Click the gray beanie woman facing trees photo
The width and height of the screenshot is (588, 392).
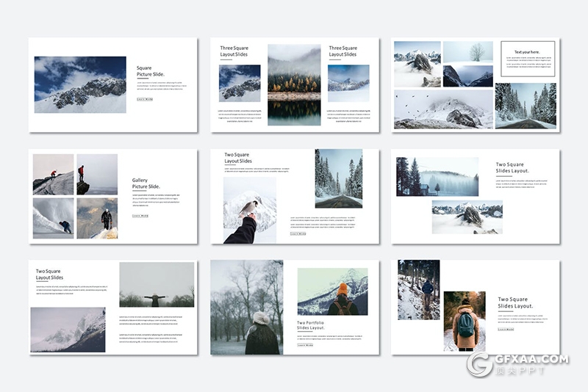(247, 307)
